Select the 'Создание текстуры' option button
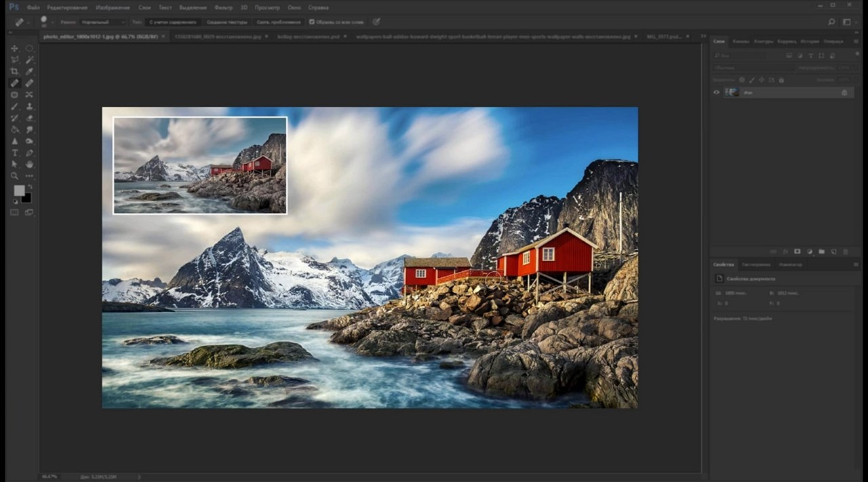 point(226,22)
